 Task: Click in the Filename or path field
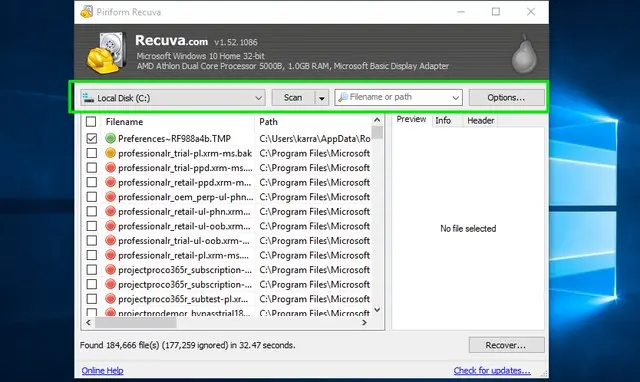(x=398, y=97)
